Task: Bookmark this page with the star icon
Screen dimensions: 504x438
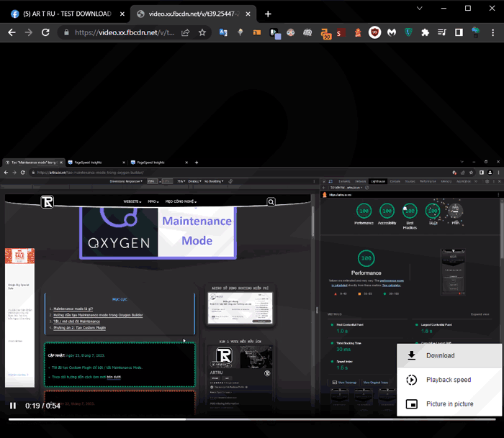Action: pyautogui.click(x=202, y=32)
